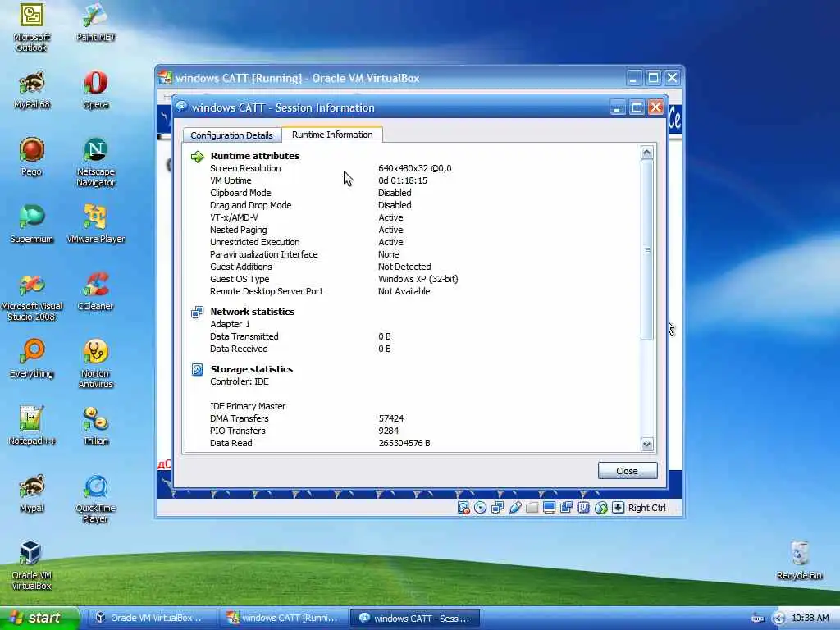The height and width of the screenshot is (630, 840).
Task: Launch Netscape Navigator shortcut
Action: pos(95,162)
